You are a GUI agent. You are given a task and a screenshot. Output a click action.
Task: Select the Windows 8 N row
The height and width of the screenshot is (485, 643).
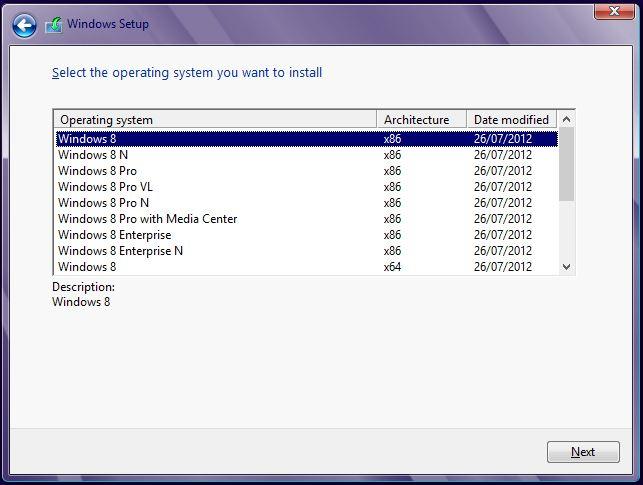click(x=307, y=155)
